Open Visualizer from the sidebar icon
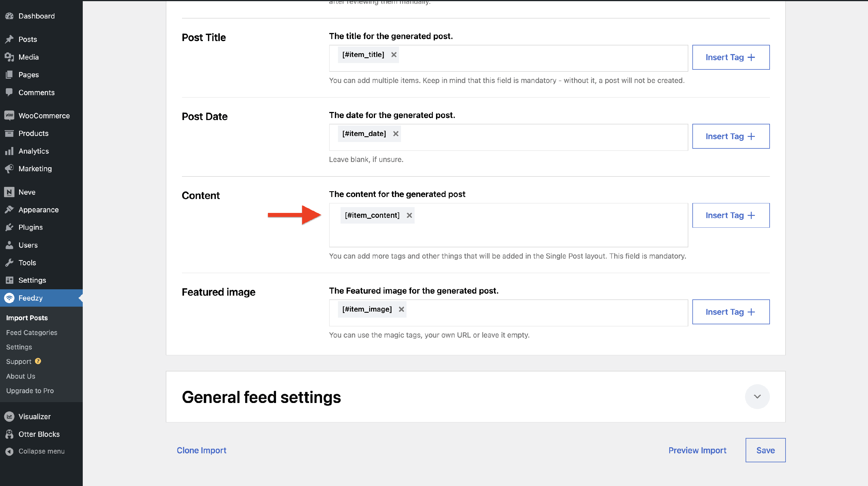The height and width of the screenshot is (486, 868). coord(10,416)
